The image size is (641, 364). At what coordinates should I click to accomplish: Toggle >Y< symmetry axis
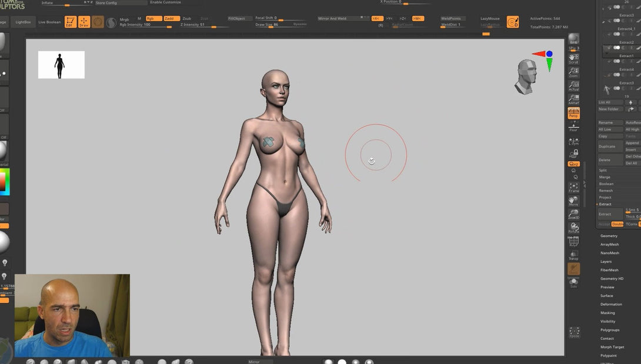[389, 19]
